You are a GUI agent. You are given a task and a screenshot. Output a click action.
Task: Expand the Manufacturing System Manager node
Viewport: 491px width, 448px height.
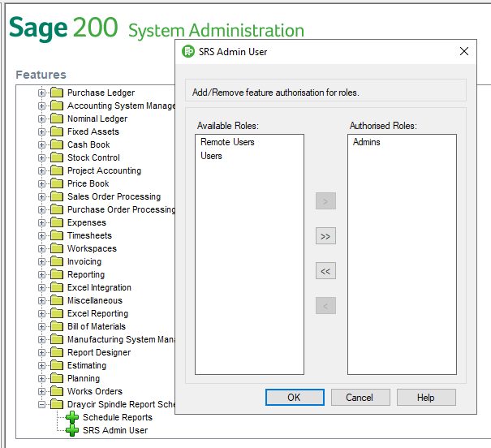coord(41,340)
